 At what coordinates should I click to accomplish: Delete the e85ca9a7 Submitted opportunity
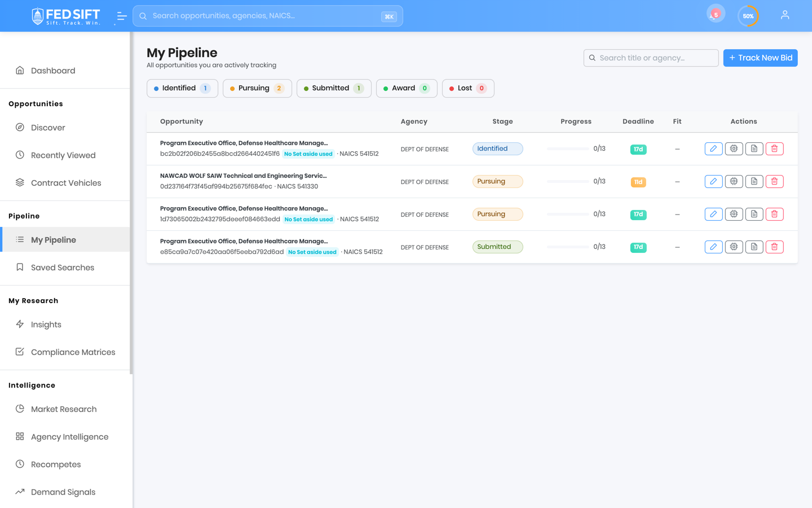click(774, 247)
